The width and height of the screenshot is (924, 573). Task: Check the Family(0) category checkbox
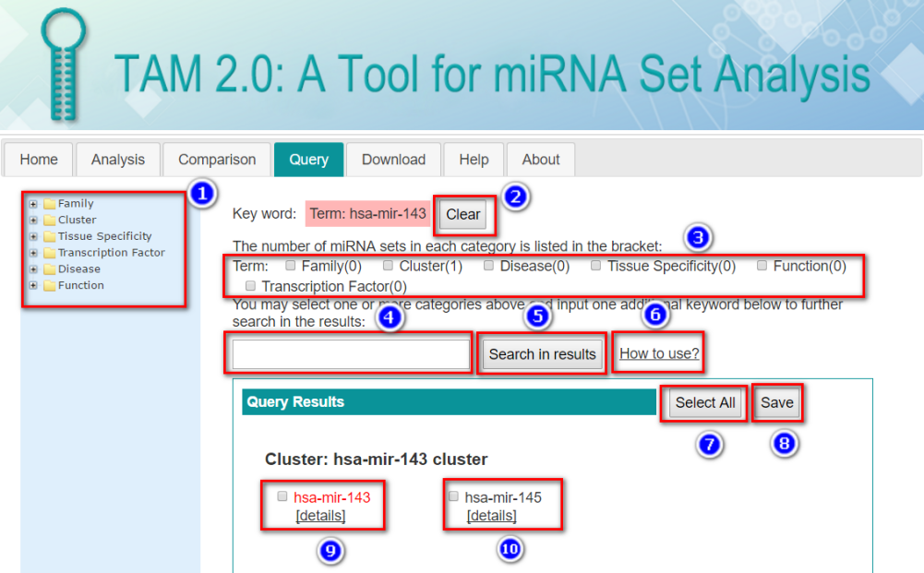291,266
